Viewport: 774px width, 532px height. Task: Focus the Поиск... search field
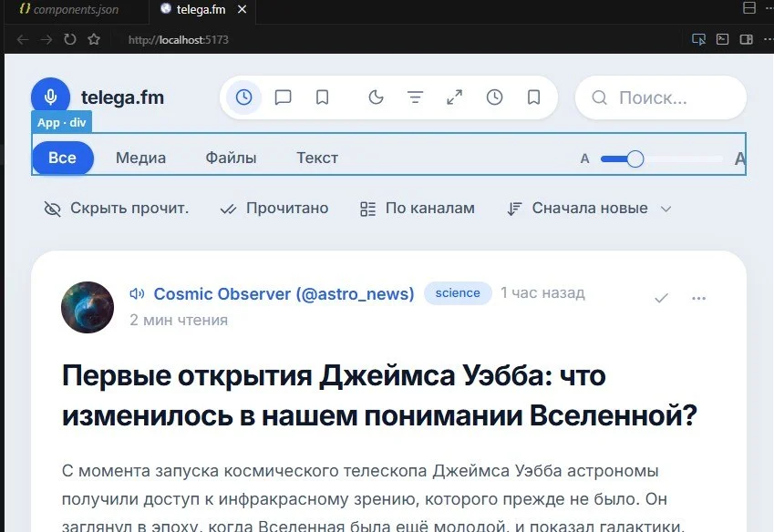coord(661,97)
